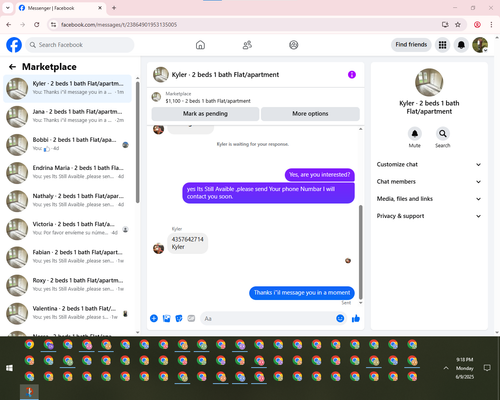Click the browser address bar URL
The height and width of the screenshot is (400, 500).
[119, 25]
